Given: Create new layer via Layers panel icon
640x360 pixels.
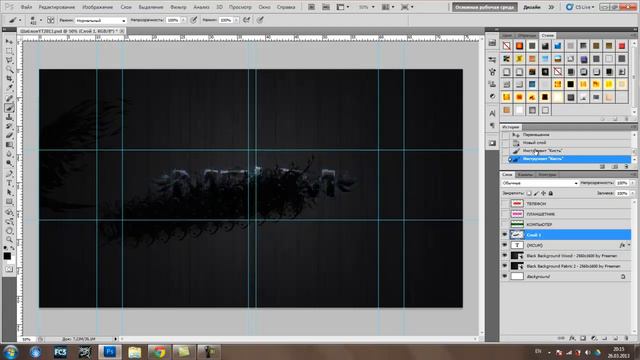Looking at the screenshot, I should [616, 338].
